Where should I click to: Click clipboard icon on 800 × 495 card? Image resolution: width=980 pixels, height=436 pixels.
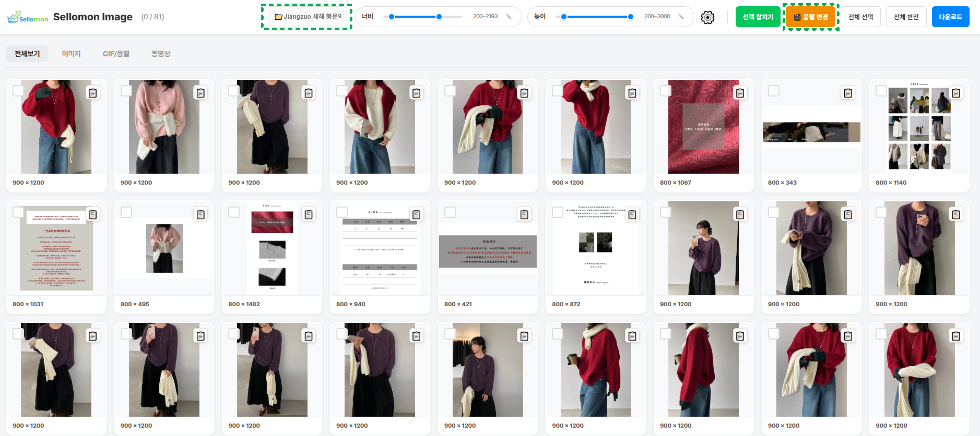coord(200,214)
